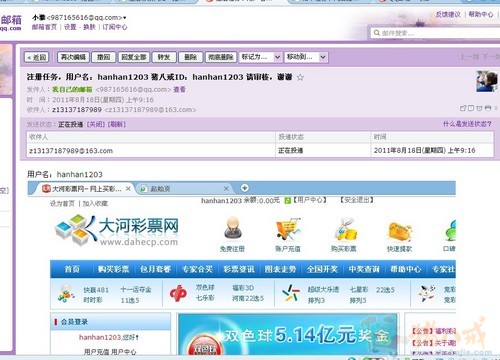The width and height of the screenshot is (500, 360).
Task: Click the 设为首页 link
Action: [62, 204]
